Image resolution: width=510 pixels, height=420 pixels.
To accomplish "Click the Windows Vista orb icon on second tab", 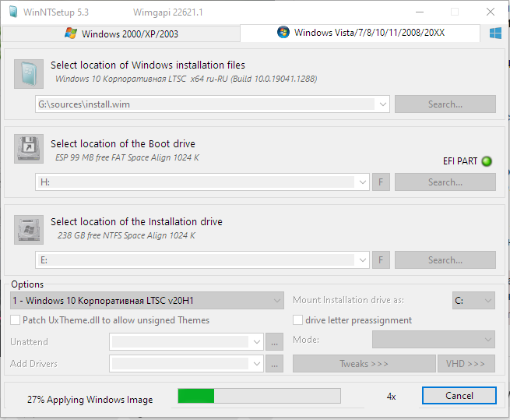I will (283, 32).
